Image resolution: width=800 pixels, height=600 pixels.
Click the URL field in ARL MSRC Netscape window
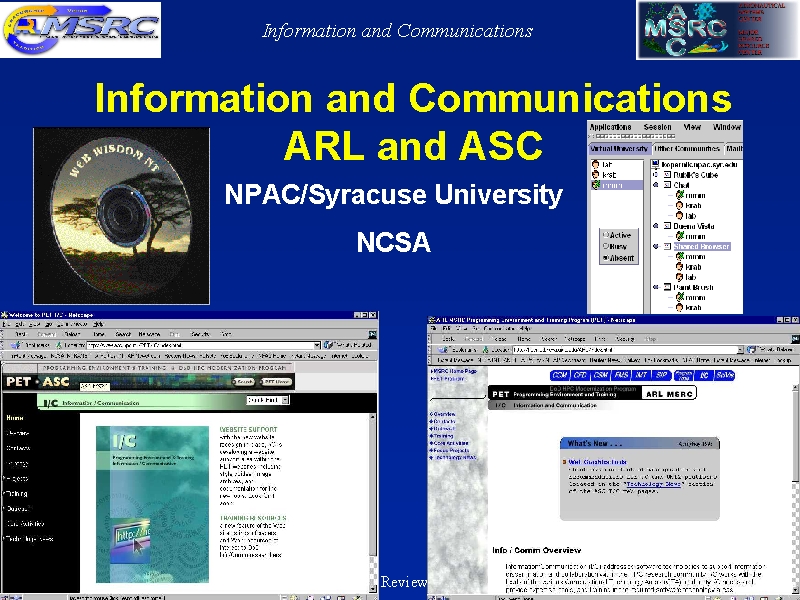(625, 349)
